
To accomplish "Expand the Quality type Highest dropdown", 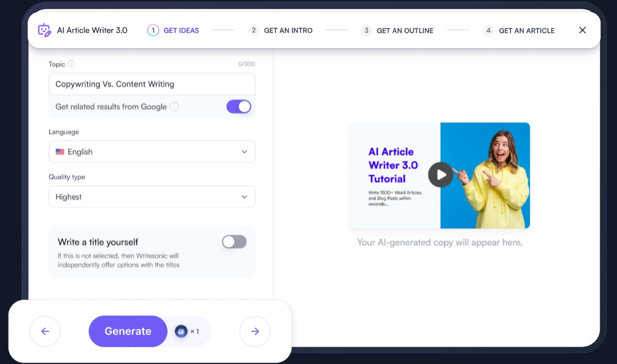I will point(152,197).
